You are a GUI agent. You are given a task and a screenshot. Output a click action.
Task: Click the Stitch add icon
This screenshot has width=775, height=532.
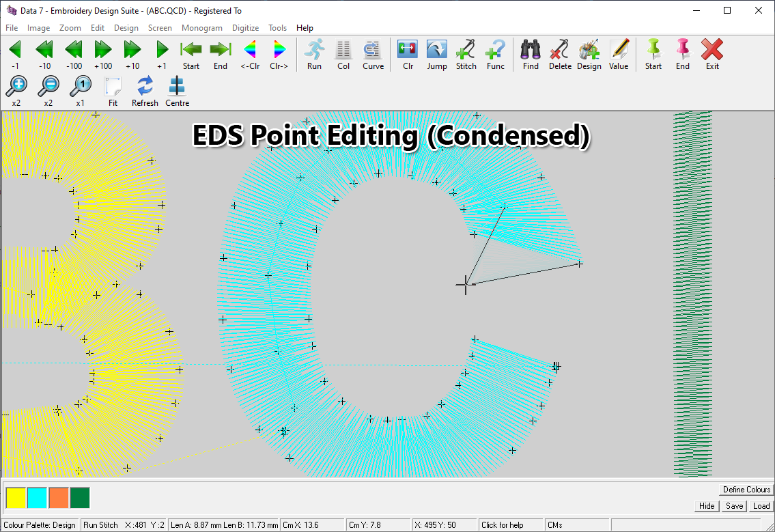466,55
